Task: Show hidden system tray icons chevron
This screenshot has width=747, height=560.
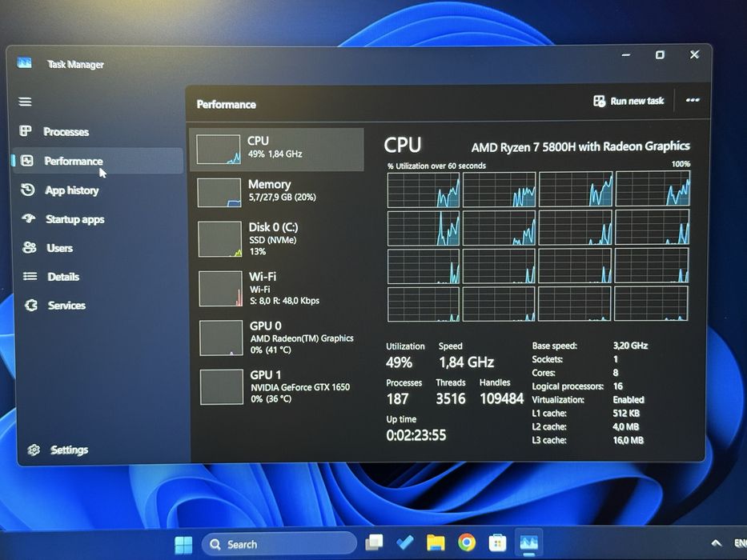Action: [x=716, y=543]
